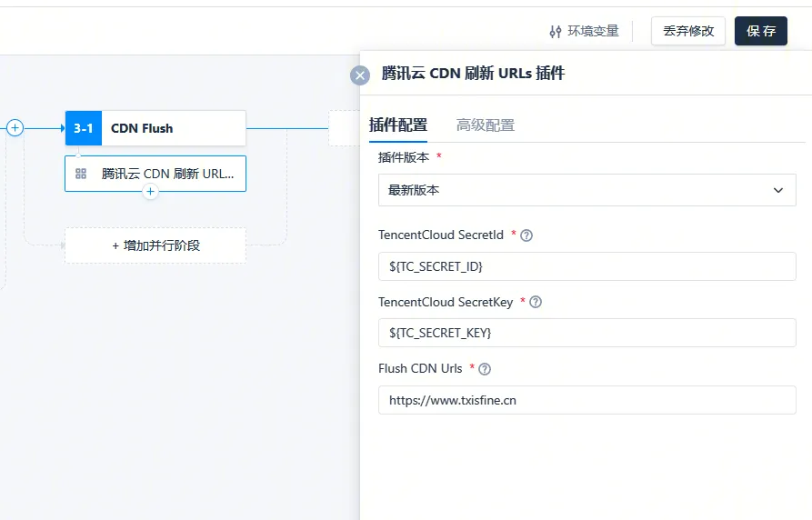Select the 3-1 CDN Flush stage header
Screen dimensions: 812x520
[x=155, y=128]
